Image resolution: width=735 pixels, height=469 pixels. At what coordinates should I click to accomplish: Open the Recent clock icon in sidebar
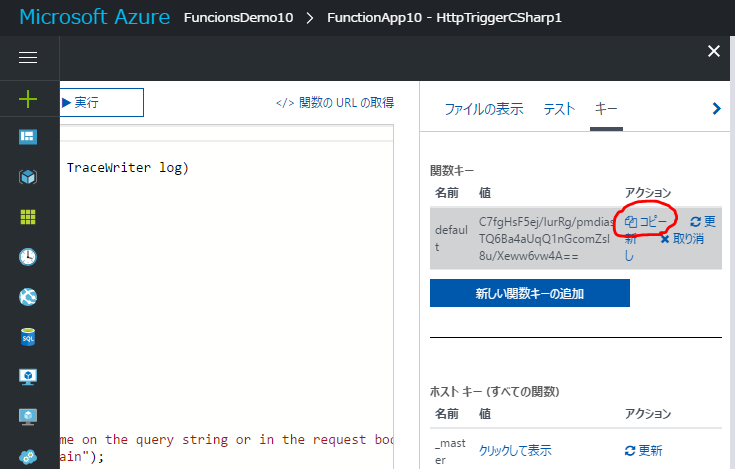pos(28,257)
